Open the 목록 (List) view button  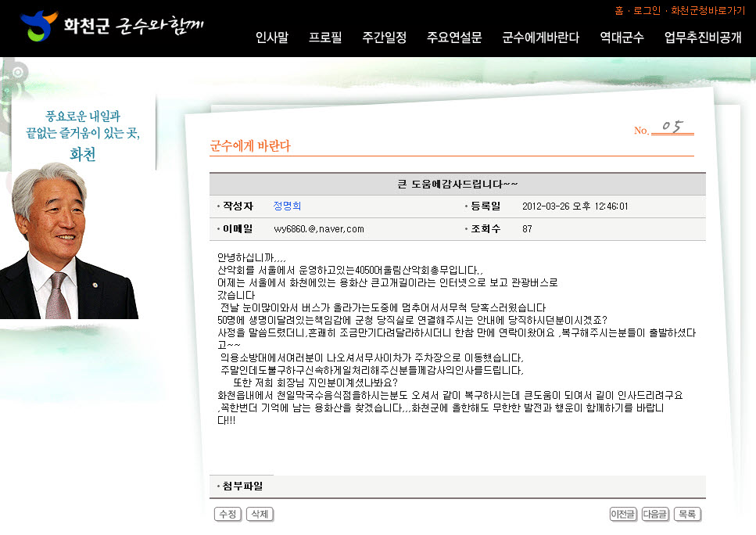pyautogui.click(x=686, y=514)
